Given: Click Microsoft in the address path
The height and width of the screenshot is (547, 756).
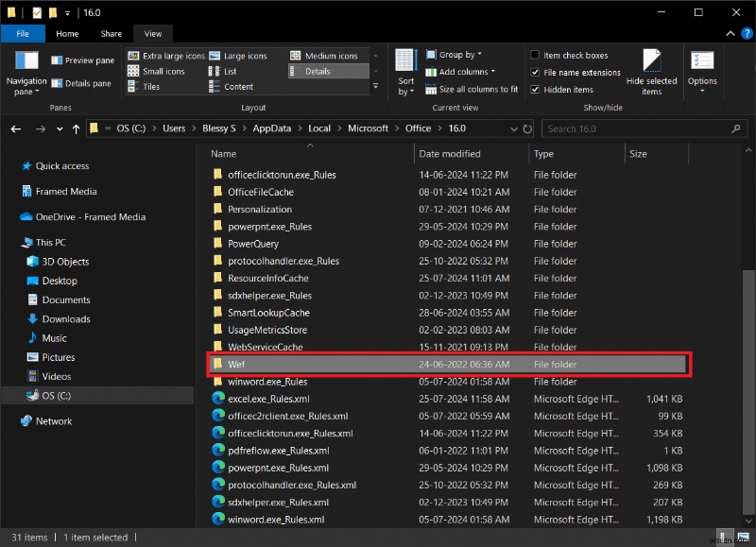Looking at the screenshot, I should coord(368,128).
